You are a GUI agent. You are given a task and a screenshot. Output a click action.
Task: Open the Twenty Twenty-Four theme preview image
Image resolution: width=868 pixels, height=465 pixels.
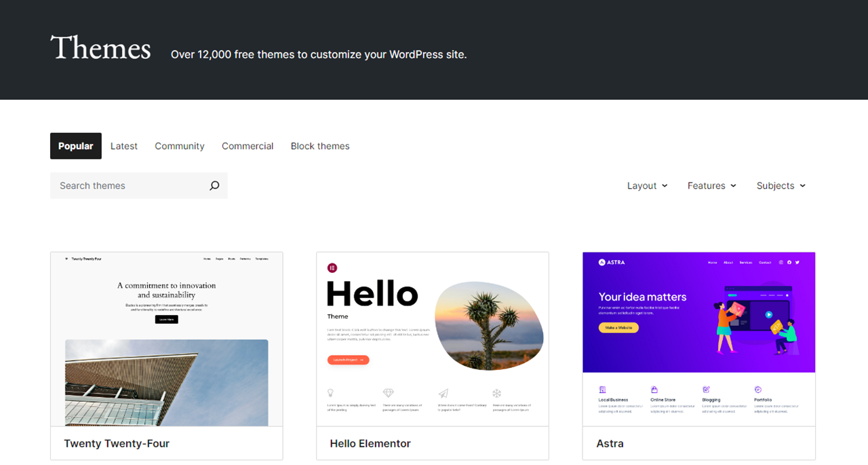point(167,339)
